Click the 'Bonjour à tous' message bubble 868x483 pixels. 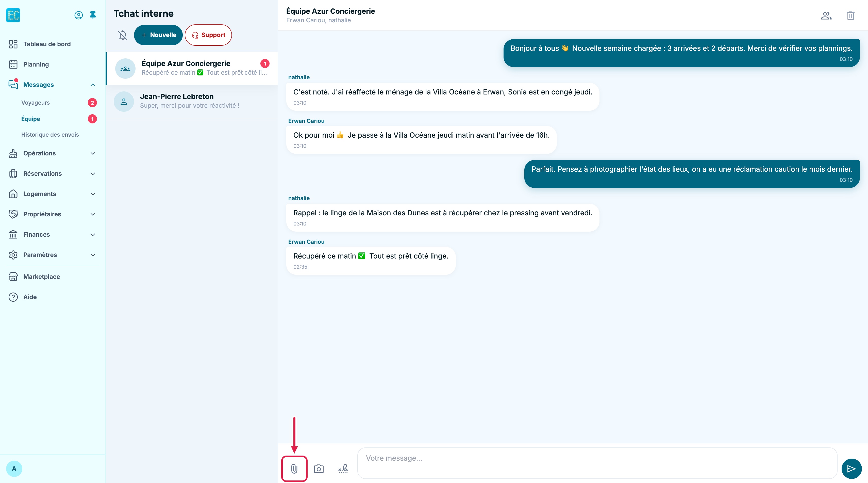(x=681, y=53)
